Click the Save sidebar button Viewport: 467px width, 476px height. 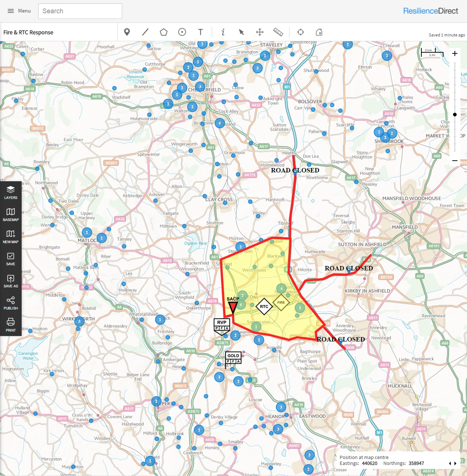tap(11, 259)
